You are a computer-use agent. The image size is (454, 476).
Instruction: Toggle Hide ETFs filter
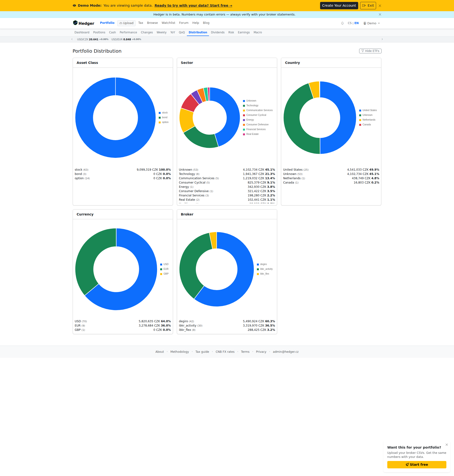tap(370, 51)
